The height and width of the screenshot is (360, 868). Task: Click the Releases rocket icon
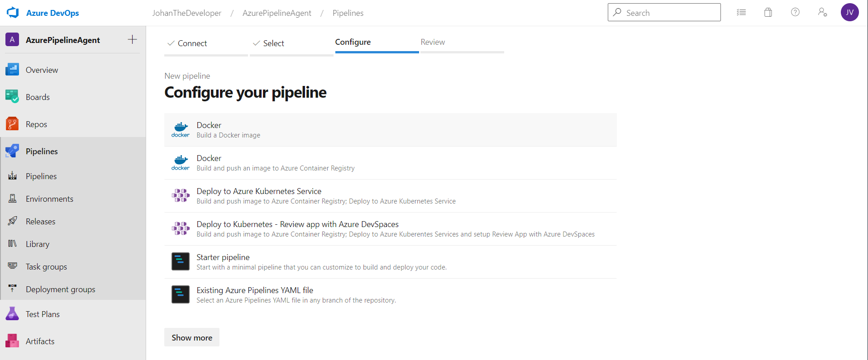pyautogui.click(x=13, y=221)
